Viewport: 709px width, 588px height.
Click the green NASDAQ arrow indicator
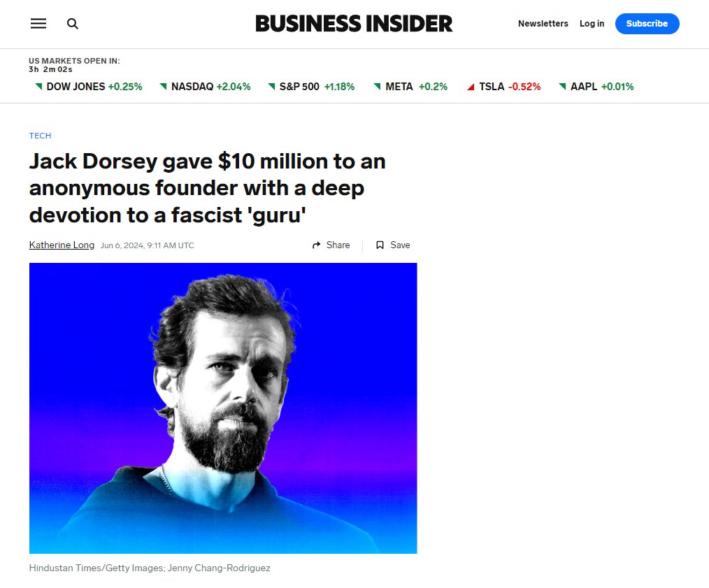pyautogui.click(x=163, y=87)
